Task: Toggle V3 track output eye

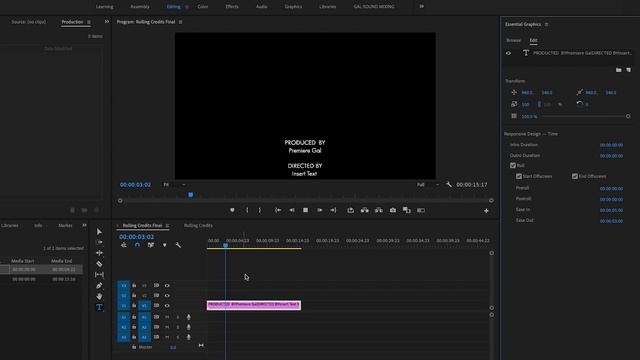Action: click(167, 286)
